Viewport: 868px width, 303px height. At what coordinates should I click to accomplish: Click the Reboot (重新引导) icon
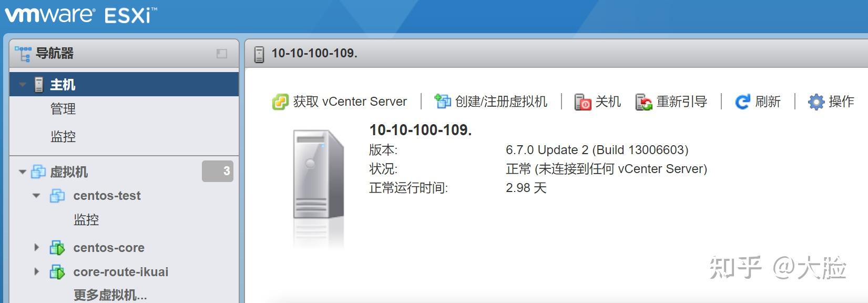click(x=644, y=102)
